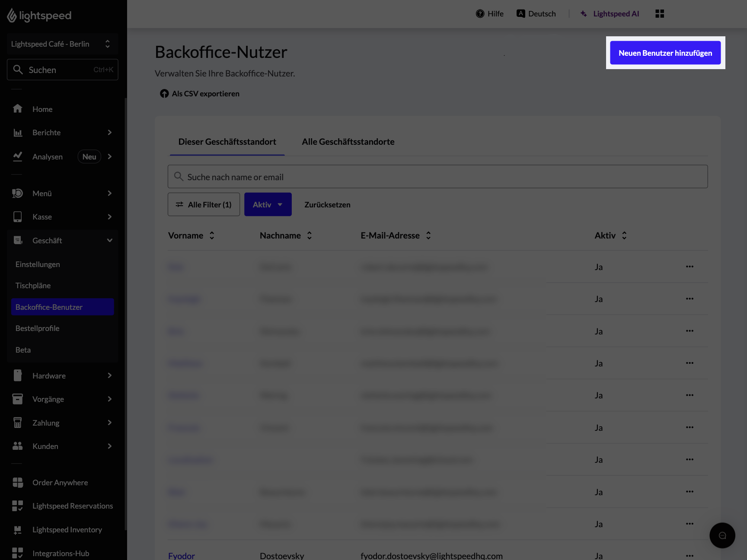Click the Deutsch language icon

click(521, 13)
